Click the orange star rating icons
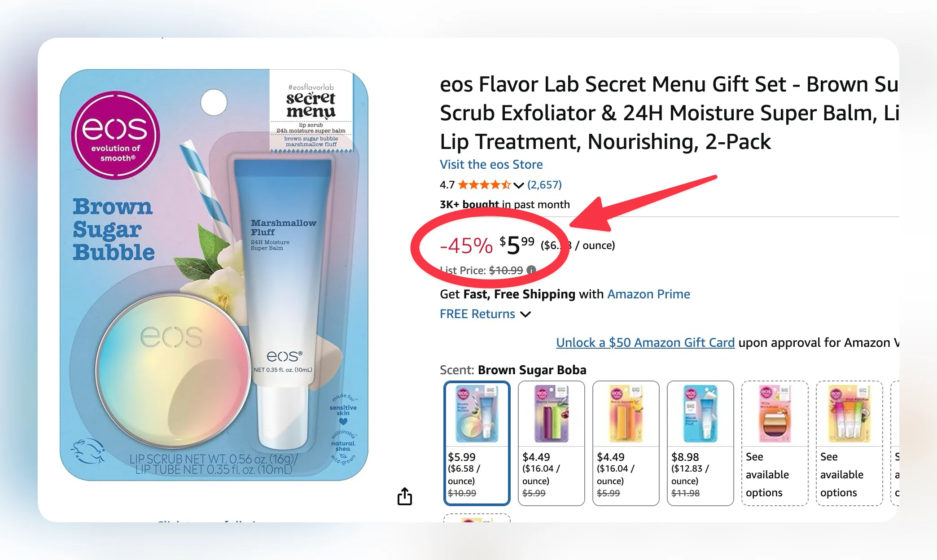 (484, 185)
